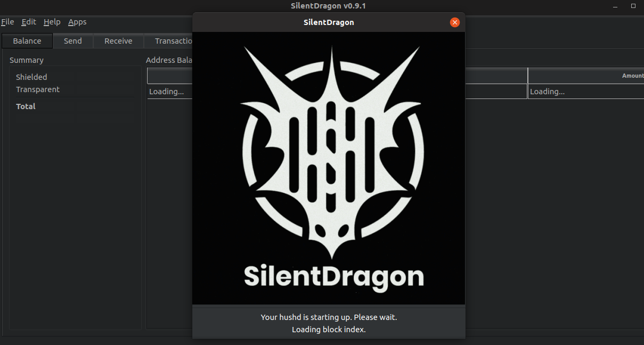Switch to the Send tab
Viewport: 644px width, 345px height.
point(73,41)
